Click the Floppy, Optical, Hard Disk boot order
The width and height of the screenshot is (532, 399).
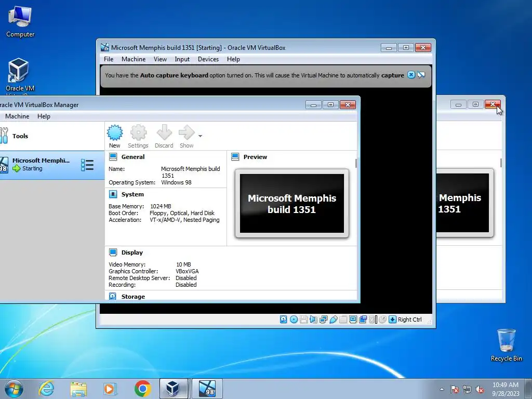click(x=182, y=212)
